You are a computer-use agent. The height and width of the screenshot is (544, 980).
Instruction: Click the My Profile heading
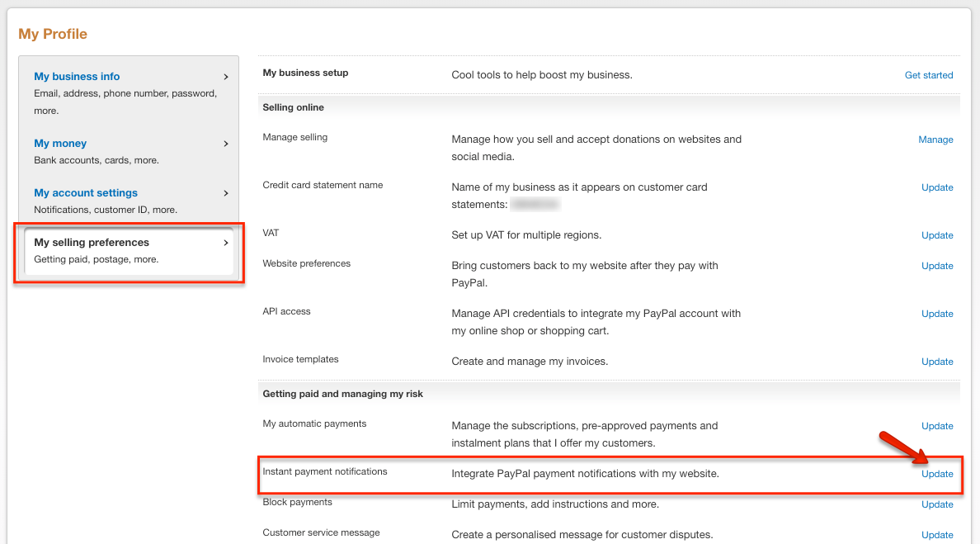click(x=53, y=34)
